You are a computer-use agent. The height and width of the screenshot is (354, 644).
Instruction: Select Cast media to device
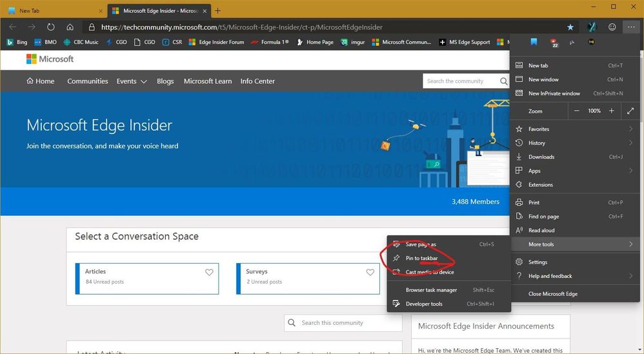click(x=449, y=272)
